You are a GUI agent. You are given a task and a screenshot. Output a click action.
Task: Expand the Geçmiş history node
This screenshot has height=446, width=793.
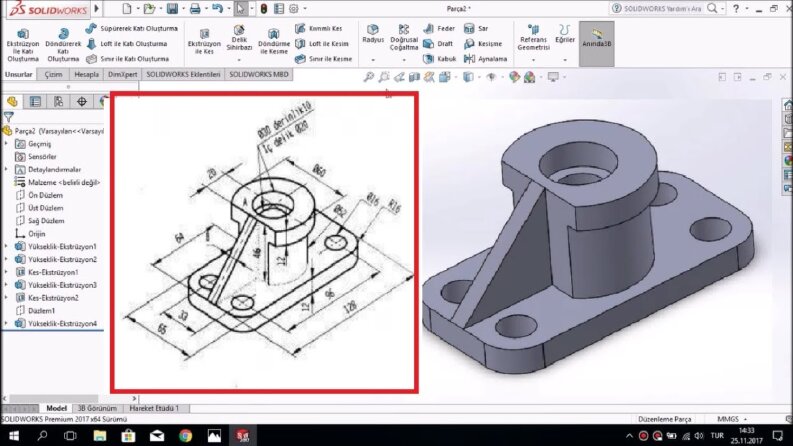click(6, 144)
